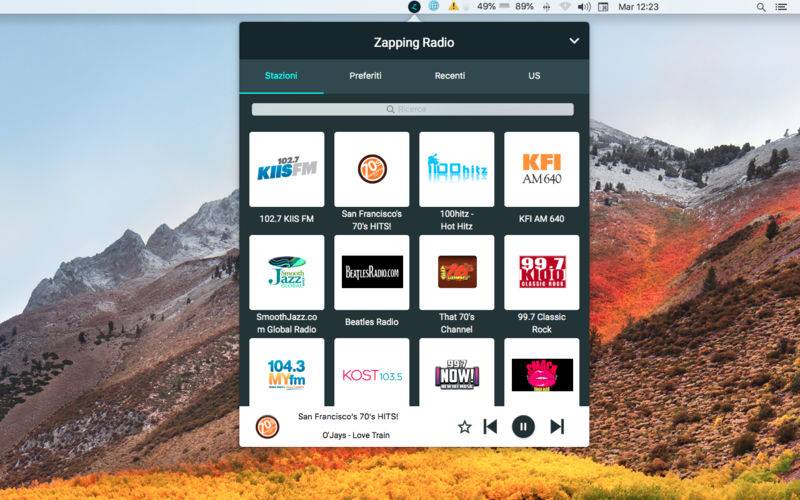Switch to the Recenti tab

[449, 76]
